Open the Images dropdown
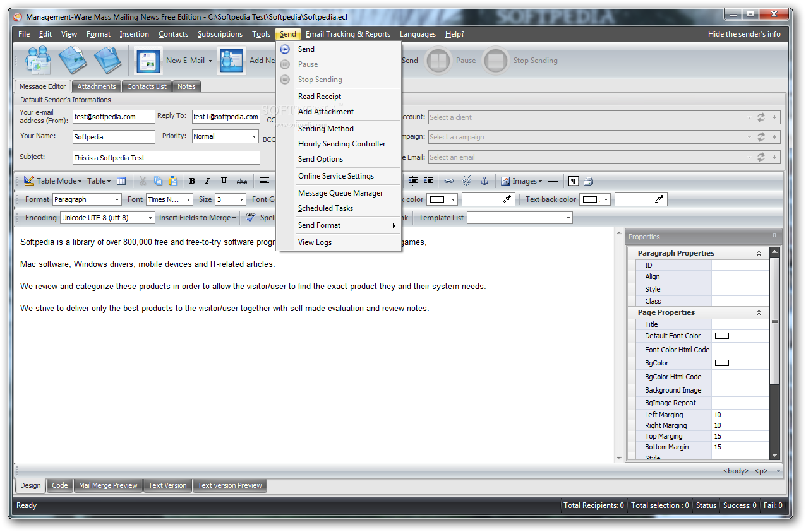Image resolution: width=806 pixels, height=532 pixels. (521, 181)
